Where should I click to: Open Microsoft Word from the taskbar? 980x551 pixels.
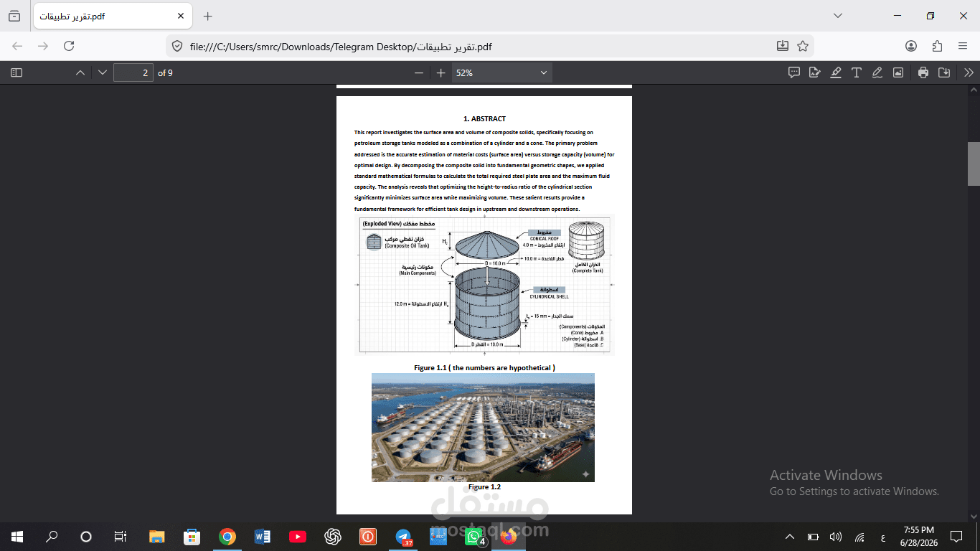point(262,537)
